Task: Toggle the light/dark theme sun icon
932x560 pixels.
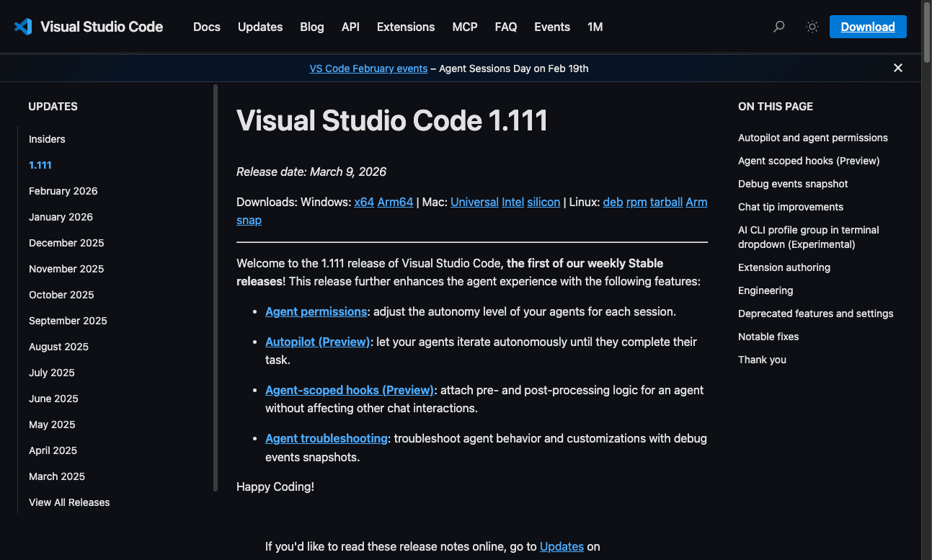Action: tap(812, 27)
